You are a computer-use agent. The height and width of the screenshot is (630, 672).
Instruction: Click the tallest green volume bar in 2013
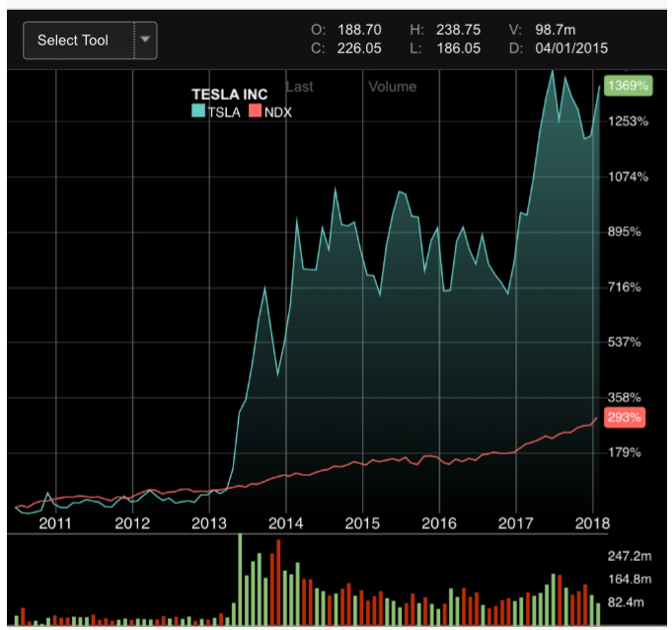[240, 580]
